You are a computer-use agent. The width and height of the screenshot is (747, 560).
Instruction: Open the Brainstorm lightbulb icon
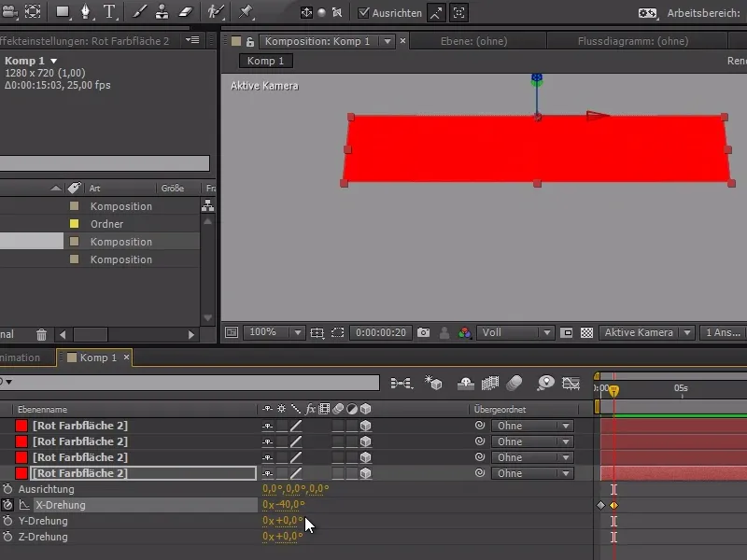tap(545, 383)
